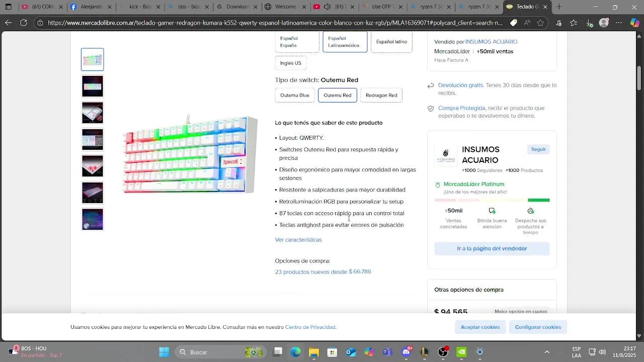Open League of Legends taskbar icon
644x362 pixels.
click(x=424, y=352)
